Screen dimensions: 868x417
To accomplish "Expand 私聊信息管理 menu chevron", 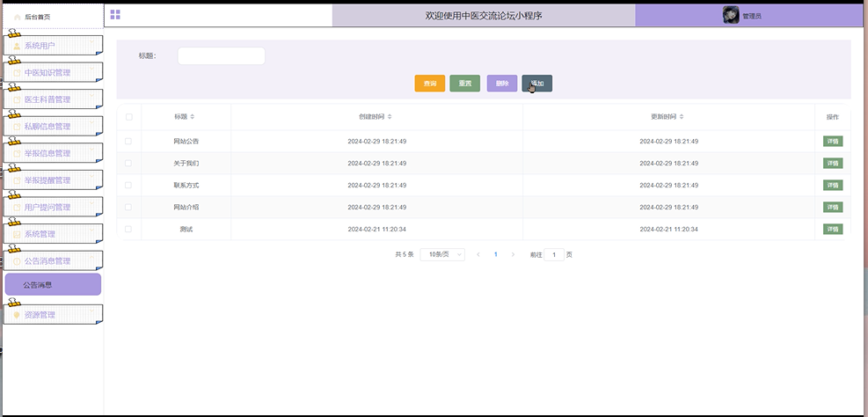I will (x=91, y=123).
